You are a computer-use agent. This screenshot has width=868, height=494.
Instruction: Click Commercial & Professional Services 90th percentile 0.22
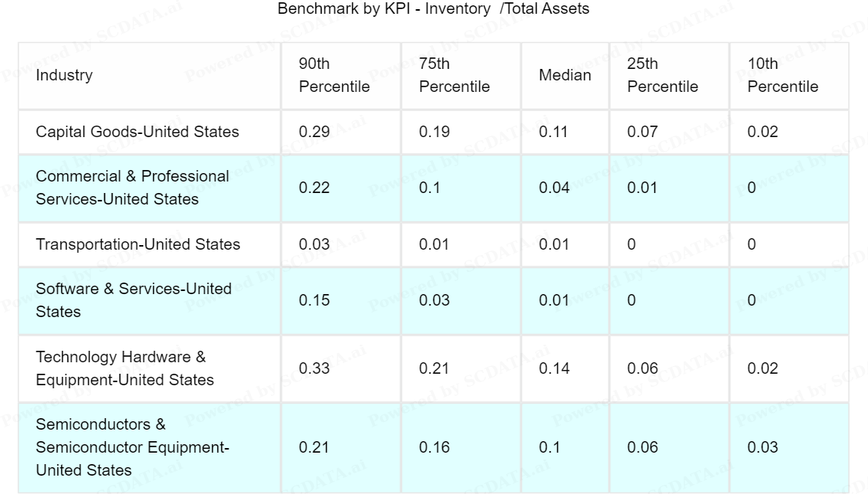(314, 188)
